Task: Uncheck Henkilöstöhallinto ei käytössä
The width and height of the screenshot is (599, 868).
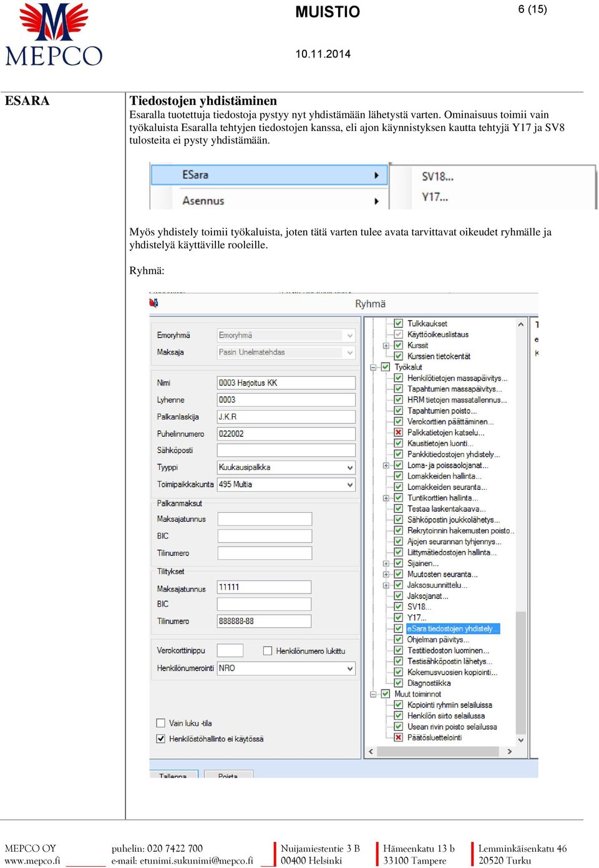Action: tap(160, 739)
